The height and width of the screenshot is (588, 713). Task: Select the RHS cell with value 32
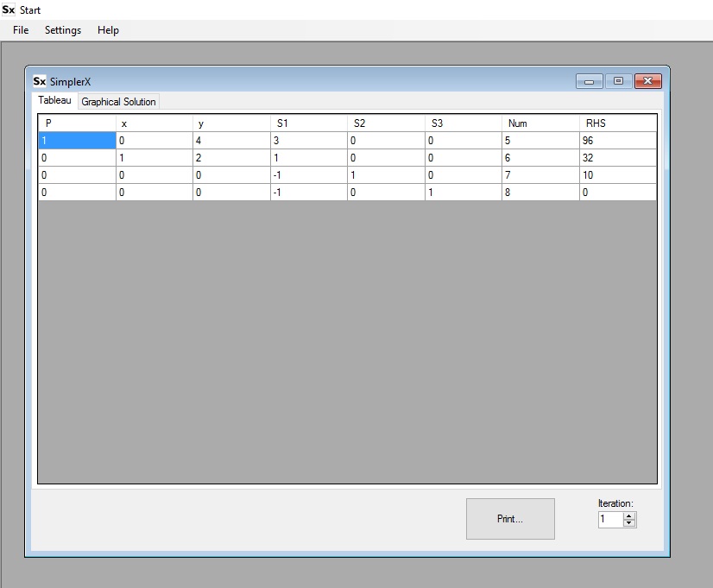click(618, 158)
